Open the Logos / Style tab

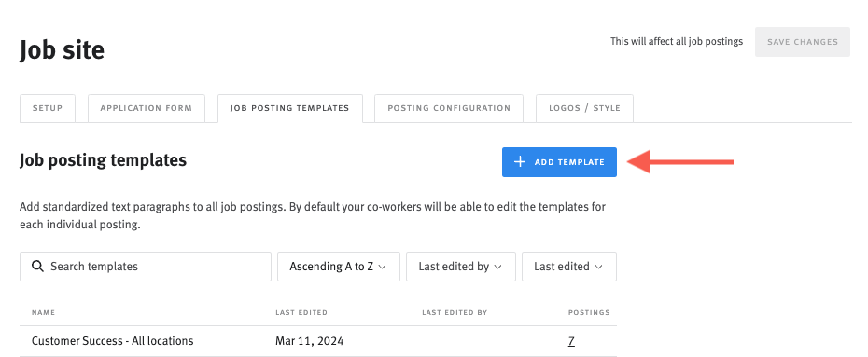click(x=584, y=108)
